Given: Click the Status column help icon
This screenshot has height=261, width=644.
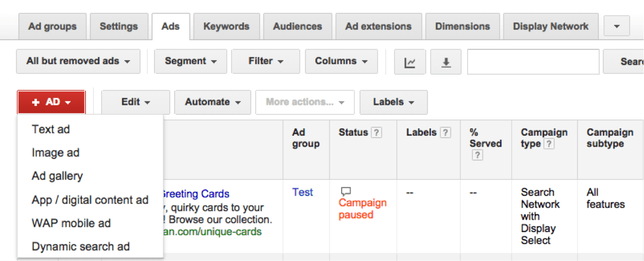Looking at the screenshot, I should tap(377, 133).
